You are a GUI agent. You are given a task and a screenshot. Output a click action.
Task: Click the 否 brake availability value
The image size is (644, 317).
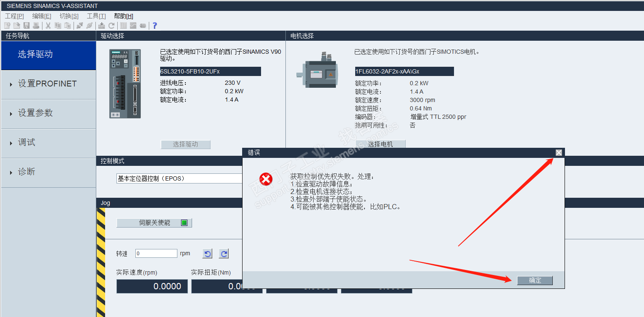412,126
